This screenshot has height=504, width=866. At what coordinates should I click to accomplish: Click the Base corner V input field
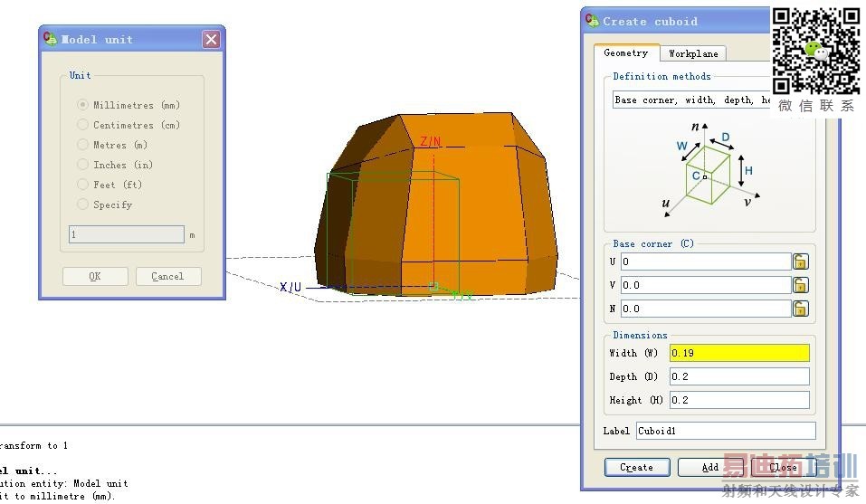pyautogui.click(x=706, y=285)
